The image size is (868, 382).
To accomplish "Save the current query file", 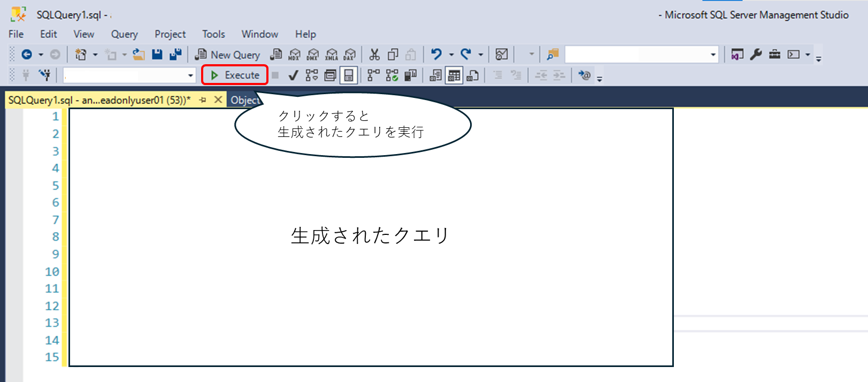I will click(157, 55).
